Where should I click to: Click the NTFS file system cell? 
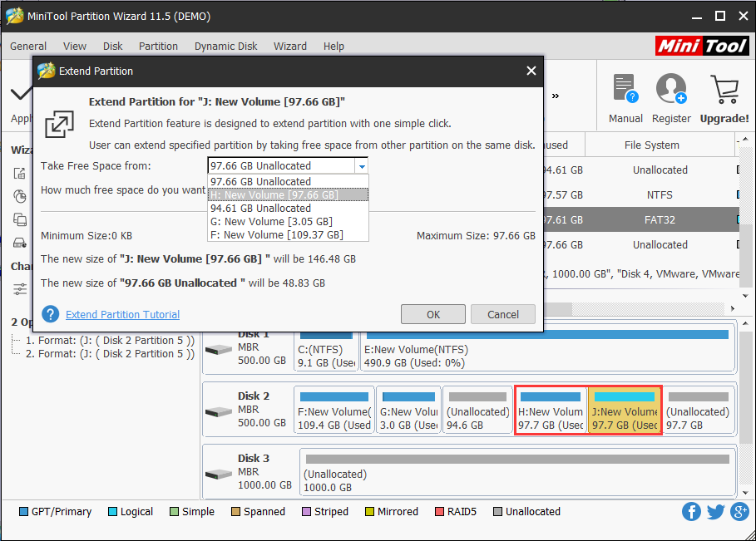[660, 195]
